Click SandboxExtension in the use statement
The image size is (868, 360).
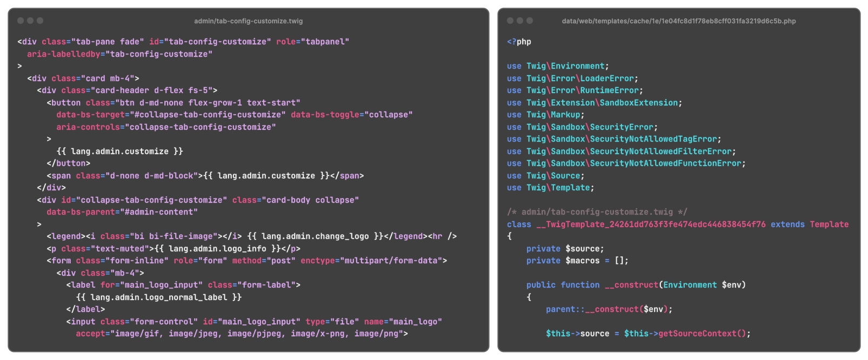[638, 103]
